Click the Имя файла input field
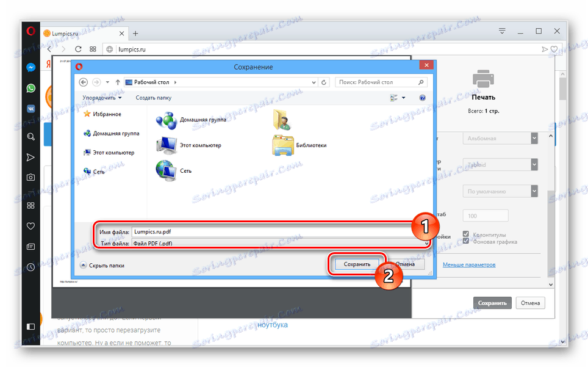Screen dimensions: 588x367 [x=279, y=232]
